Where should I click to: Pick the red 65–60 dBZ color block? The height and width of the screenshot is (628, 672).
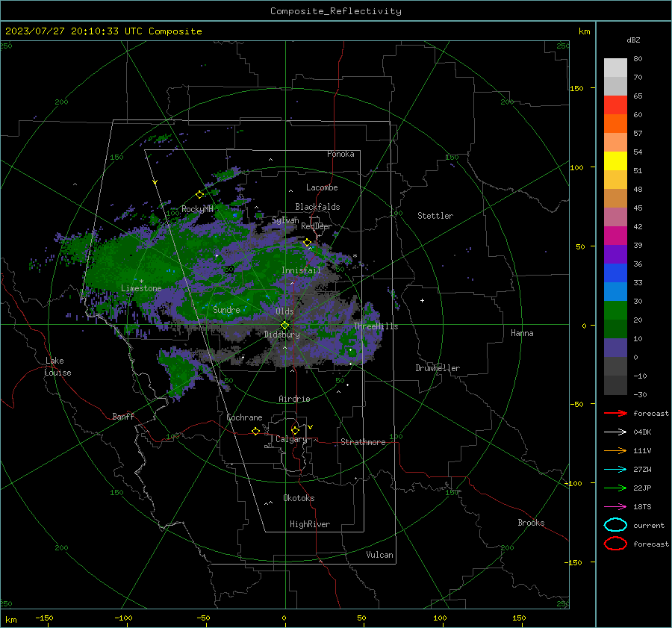pyautogui.click(x=615, y=105)
